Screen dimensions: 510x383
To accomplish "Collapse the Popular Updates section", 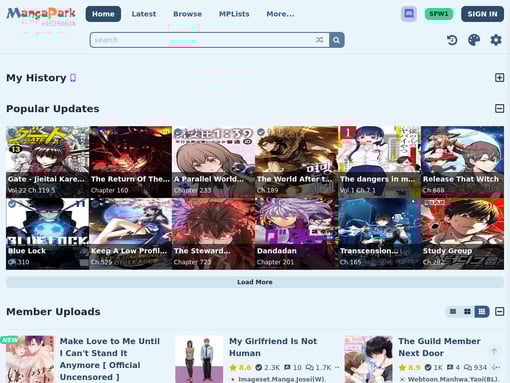I will tap(499, 109).
